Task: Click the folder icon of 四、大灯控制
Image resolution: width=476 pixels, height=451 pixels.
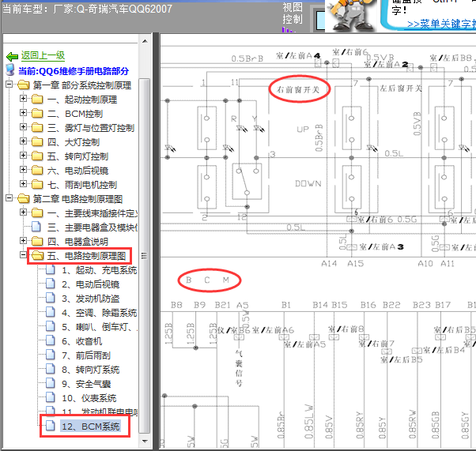Action: [37, 141]
